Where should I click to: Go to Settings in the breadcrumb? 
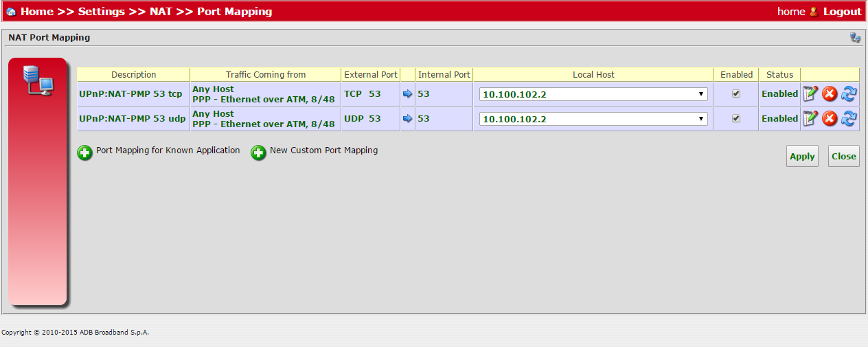(x=102, y=12)
